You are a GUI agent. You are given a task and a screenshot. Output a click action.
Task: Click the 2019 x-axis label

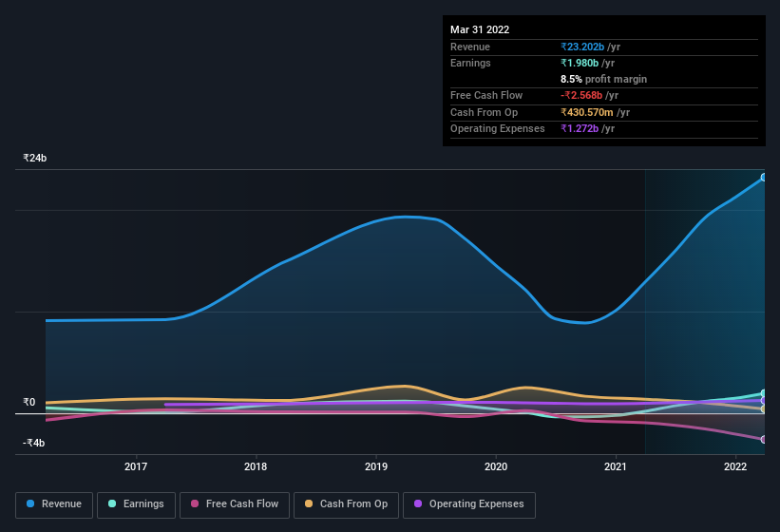[x=376, y=466]
